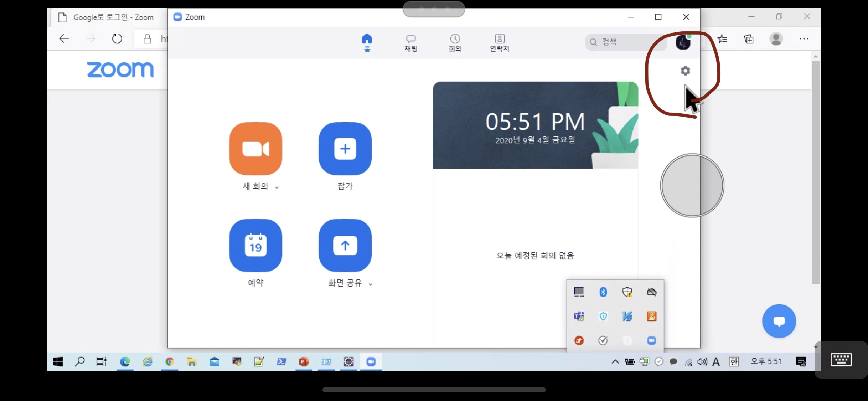Open the 예약 schedule calendar icon
The width and height of the screenshot is (868, 401).
point(255,245)
